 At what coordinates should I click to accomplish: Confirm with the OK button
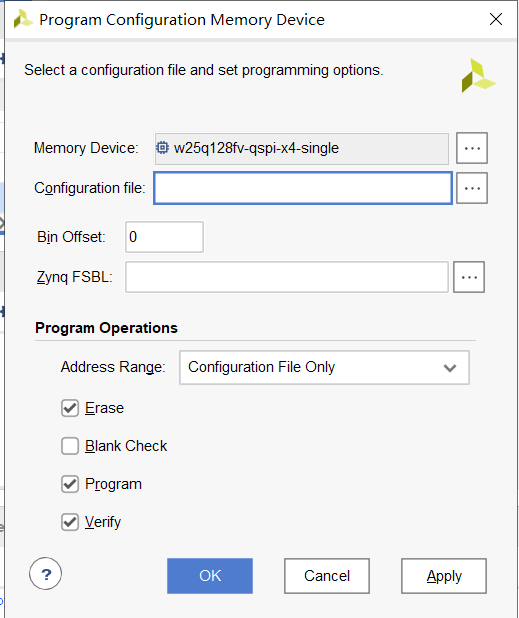click(x=210, y=576)
